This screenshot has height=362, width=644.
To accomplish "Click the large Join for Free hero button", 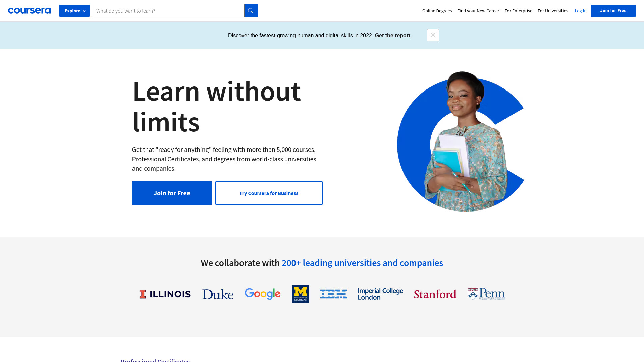I will 172,193.
